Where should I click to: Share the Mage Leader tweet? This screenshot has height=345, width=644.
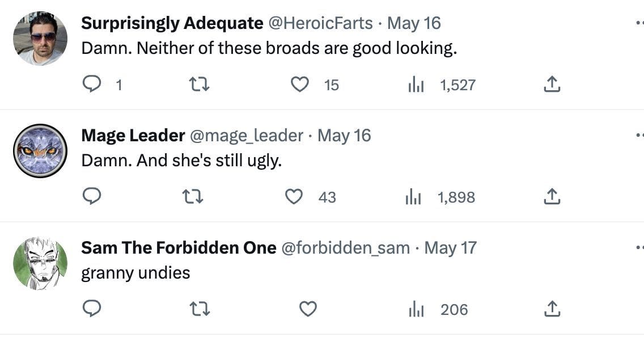tap(552, 196)
